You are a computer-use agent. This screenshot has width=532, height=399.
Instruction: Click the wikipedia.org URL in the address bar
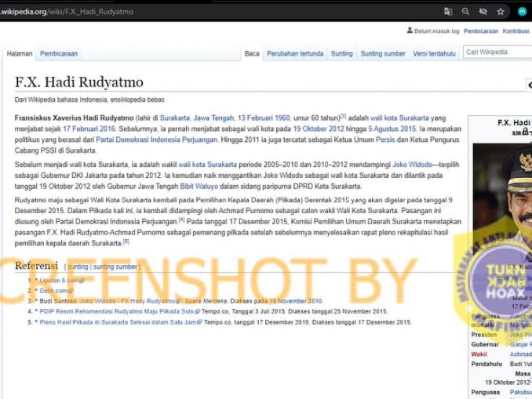[67, 12]
